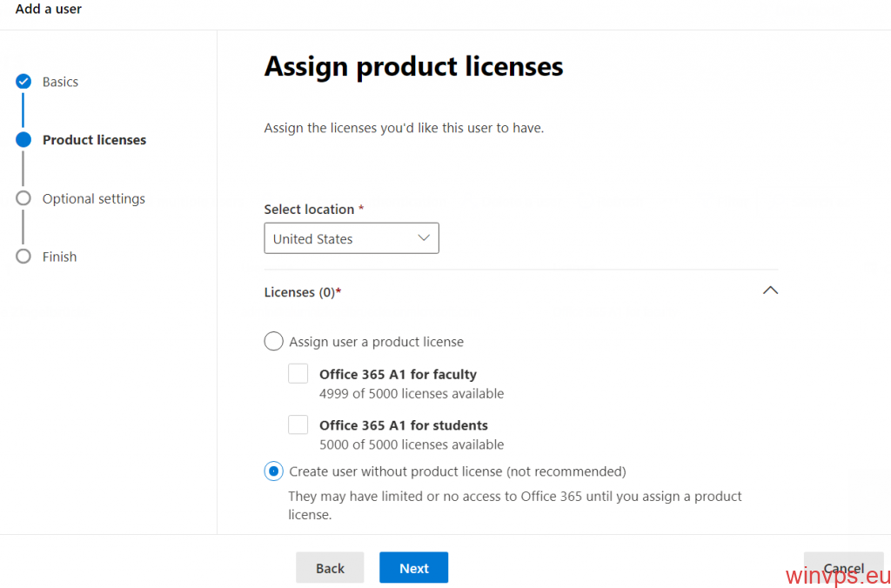Screen dimensions: 891x588
Task: Check Office 365 A1 for students
Action: (298, 424)
